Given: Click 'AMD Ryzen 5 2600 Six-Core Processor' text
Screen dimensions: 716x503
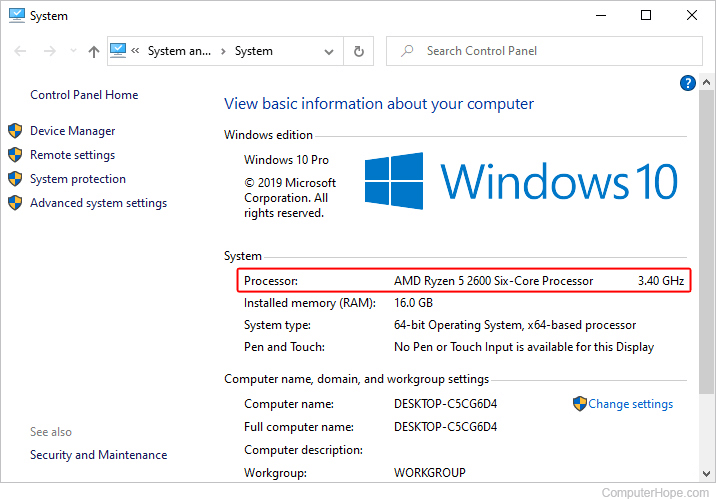Looking at the screenshot, I should click(x=494, y=281).
